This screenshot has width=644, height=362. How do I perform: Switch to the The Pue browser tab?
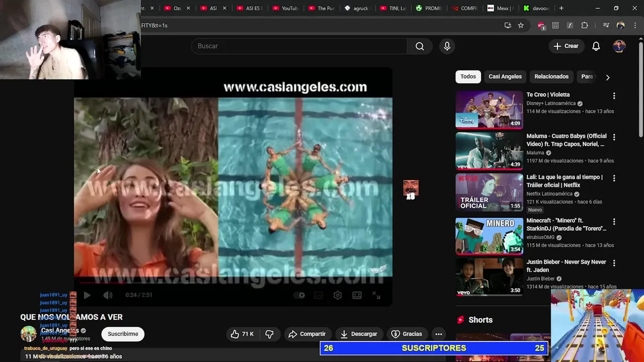coord(321,8)
